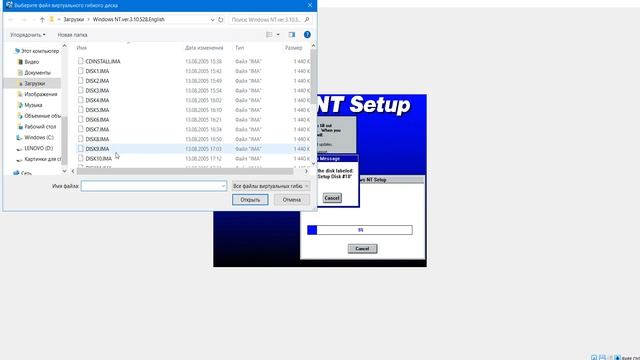Select DISK8.IMA file

(x=97, y=139)
